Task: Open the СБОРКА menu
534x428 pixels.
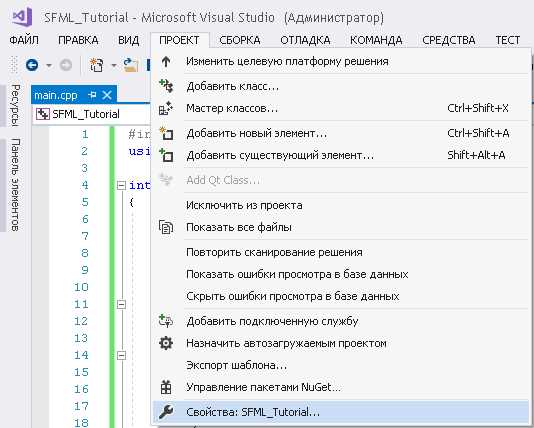Action: click(x=240, y=40)
